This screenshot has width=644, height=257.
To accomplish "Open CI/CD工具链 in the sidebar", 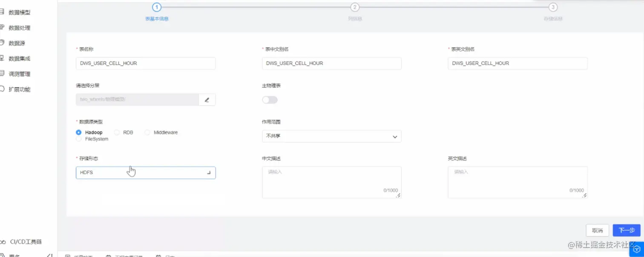I will 26,242.
